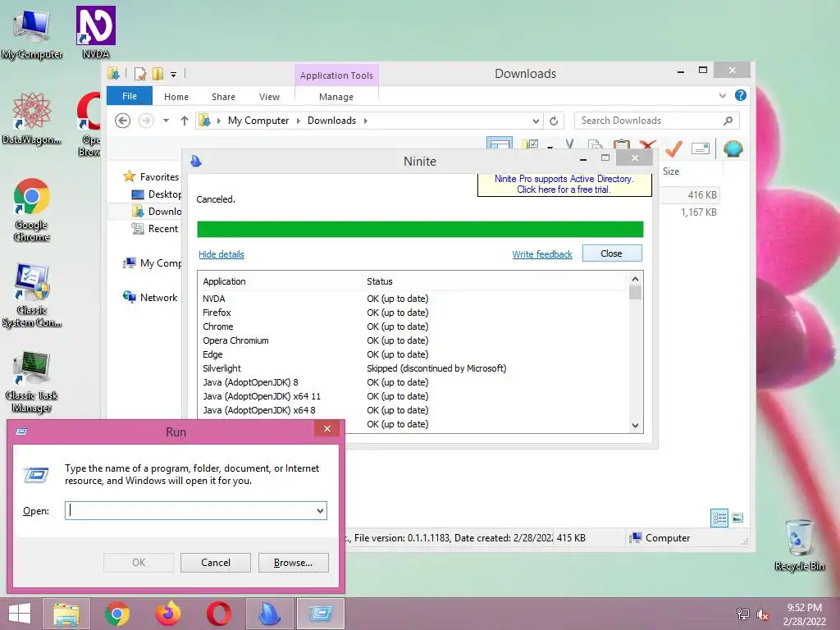Click the muted volume tray icon
The height and width of the screenshot is (630, 840).
tap(763, 614)
